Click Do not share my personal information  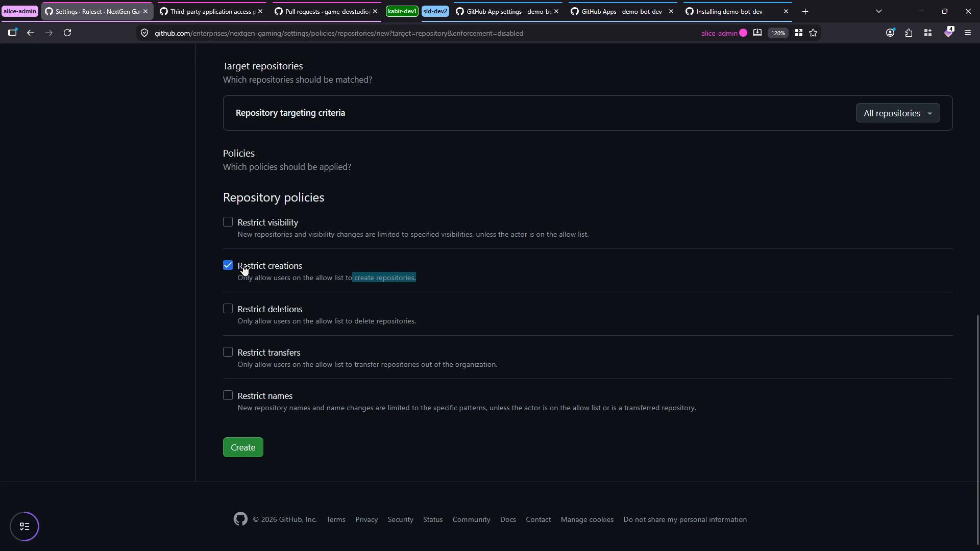click(x=685, y=519)
